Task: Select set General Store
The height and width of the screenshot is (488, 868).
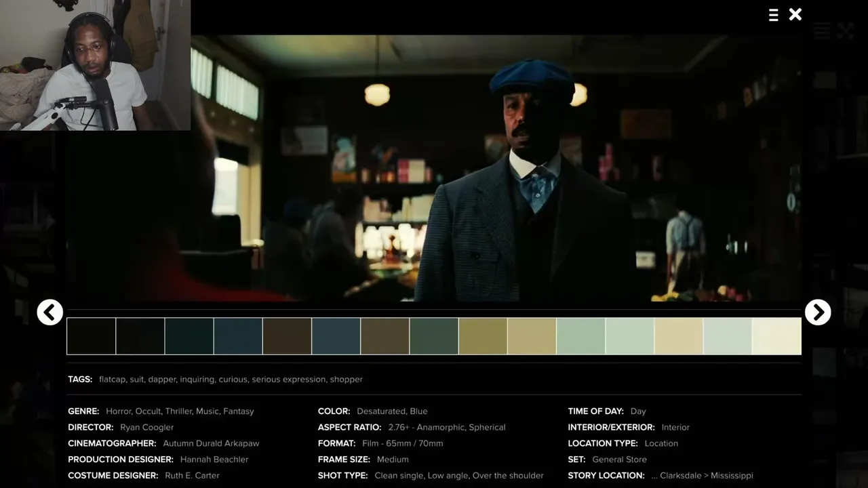Action: tap(619, 460)
